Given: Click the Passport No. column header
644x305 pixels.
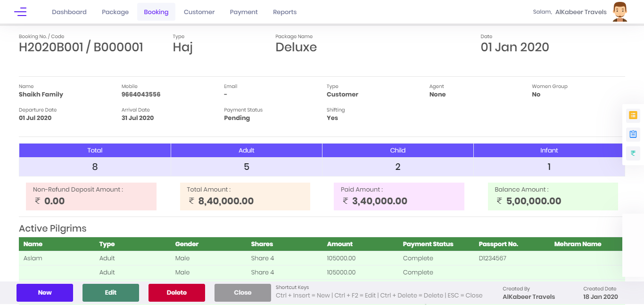Looking at the screenshot, I should point(498,244).
